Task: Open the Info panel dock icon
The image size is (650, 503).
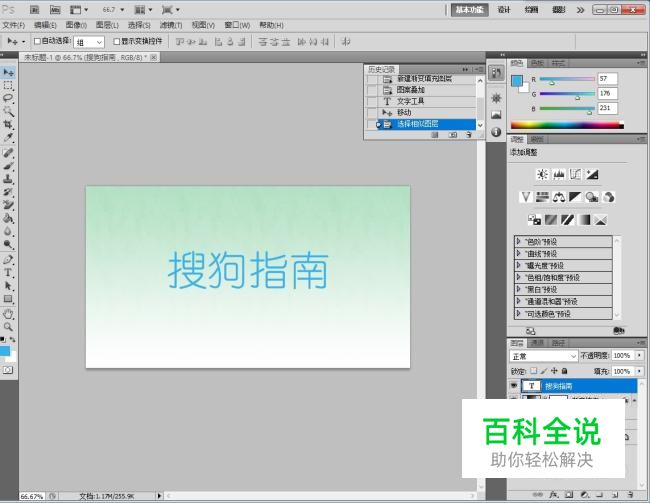Action: pyautogui.click(x=496, y=132)
